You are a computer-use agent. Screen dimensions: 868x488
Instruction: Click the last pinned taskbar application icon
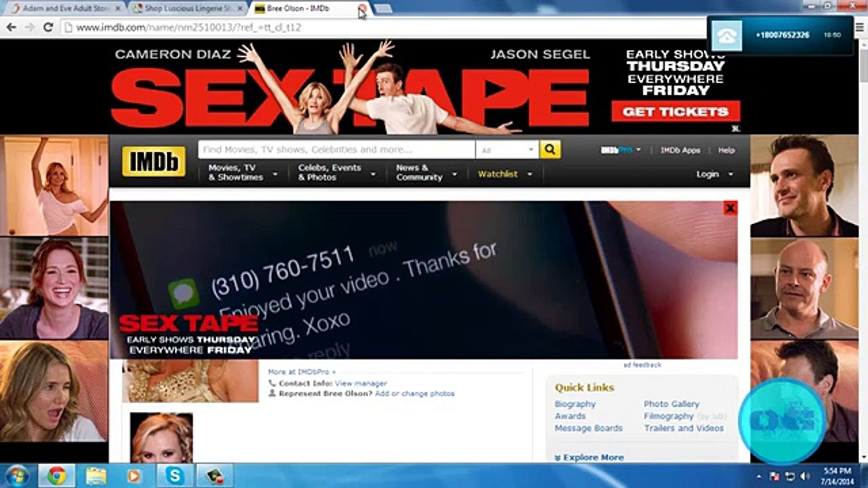pyautogui.click(x=215, y=476)
